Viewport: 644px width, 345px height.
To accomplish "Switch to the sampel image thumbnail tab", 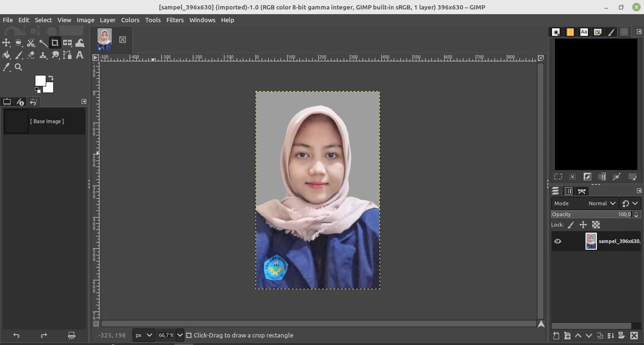I will point(105,40).
